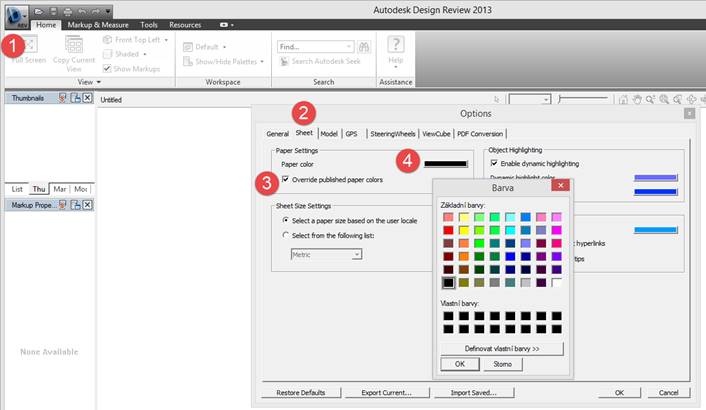The width and height of the screenshot is (706, 410).
Task: Switch to Markup & Measure ribbon tab
Action: click(x=99, y=23)
